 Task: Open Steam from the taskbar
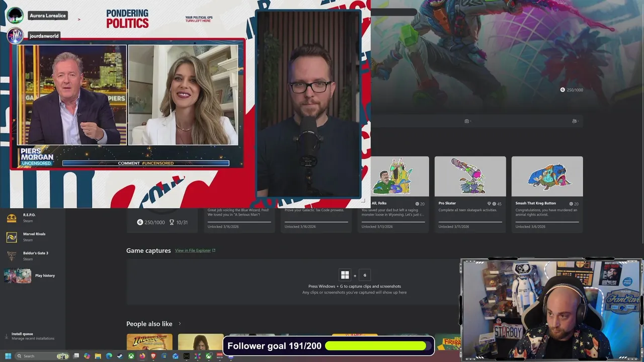(x=120, y=356)
